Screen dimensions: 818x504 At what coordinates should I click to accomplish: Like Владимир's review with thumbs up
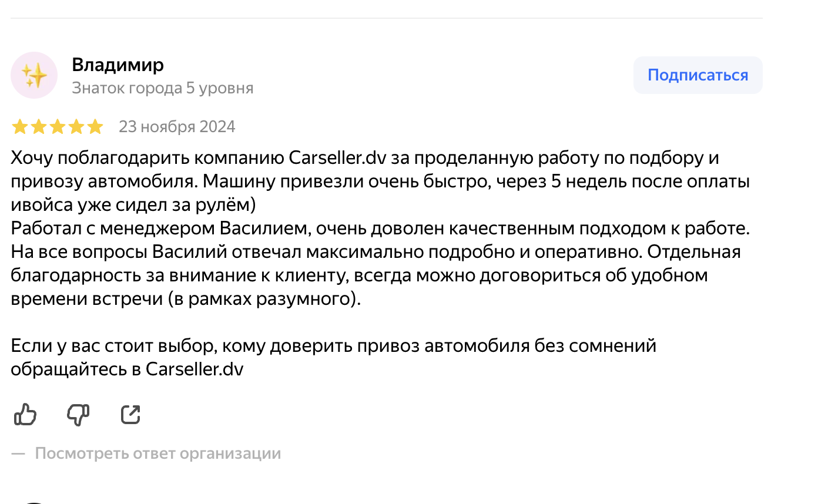click(x=25, y=415)
